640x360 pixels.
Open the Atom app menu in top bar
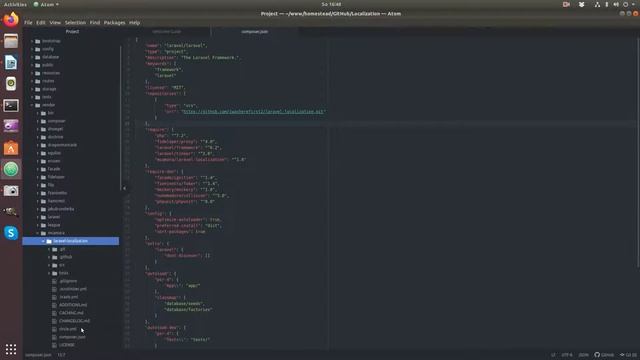pos(46,4)
